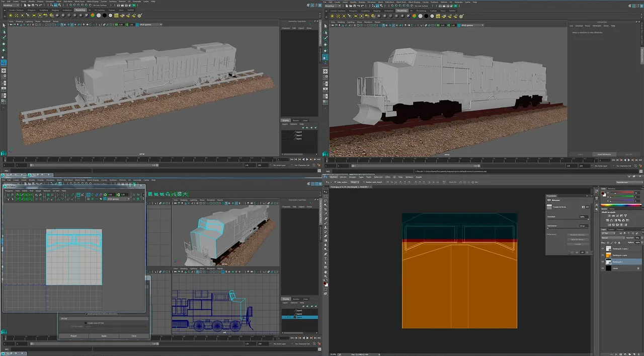
Task: Click the Invertir button in Propiedades panel
Action: (578, 244)
